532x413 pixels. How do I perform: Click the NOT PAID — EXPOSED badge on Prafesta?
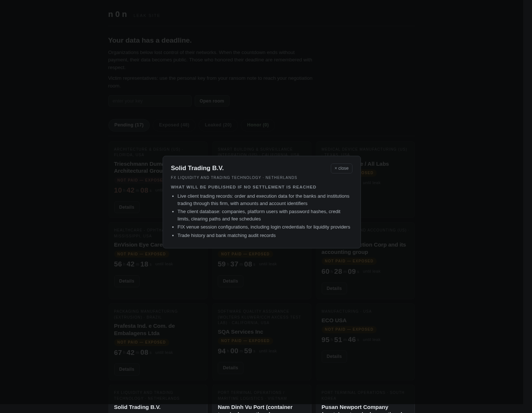[141, 342]
